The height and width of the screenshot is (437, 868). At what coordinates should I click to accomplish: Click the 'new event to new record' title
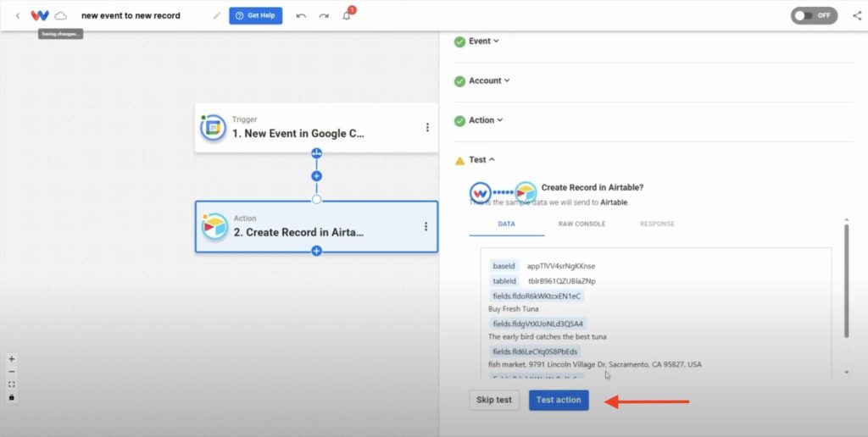pyautogui.click(x=131, y=15)
